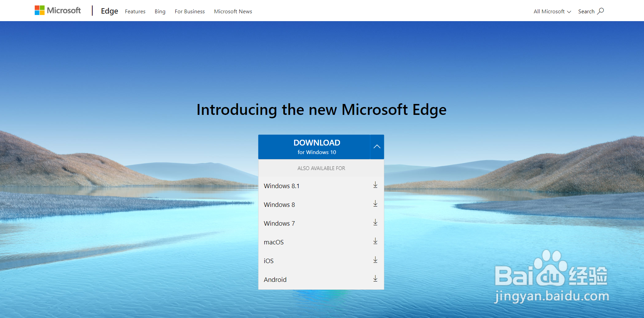
Task: Click 'Introducing the new Microsoft Edge' heading
Action: [x=321, y=110]
